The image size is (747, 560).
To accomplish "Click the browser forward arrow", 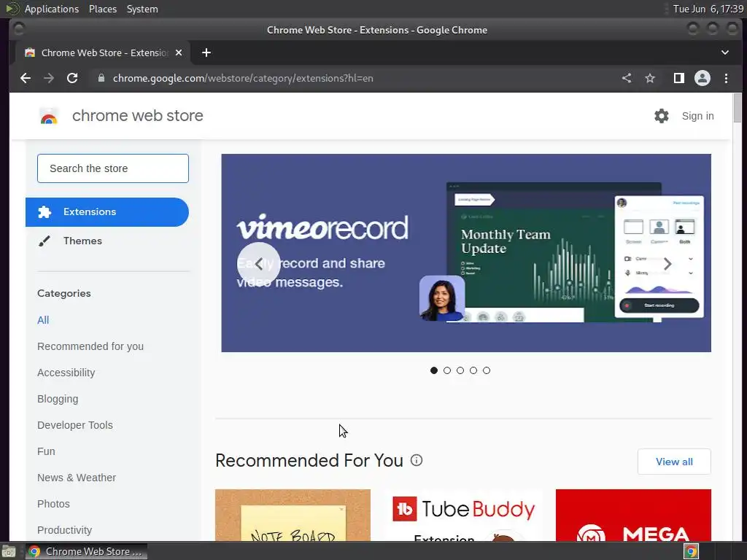I will coord(49,78).
